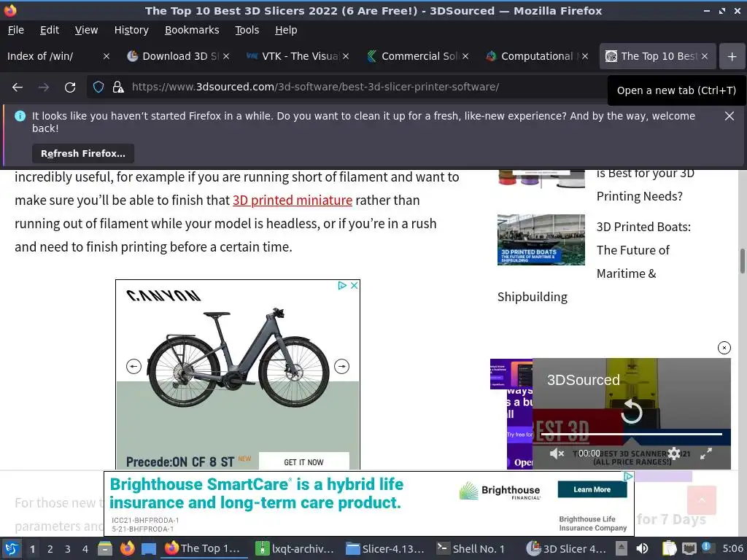Click the system tray clock

(x=732, y=548)
